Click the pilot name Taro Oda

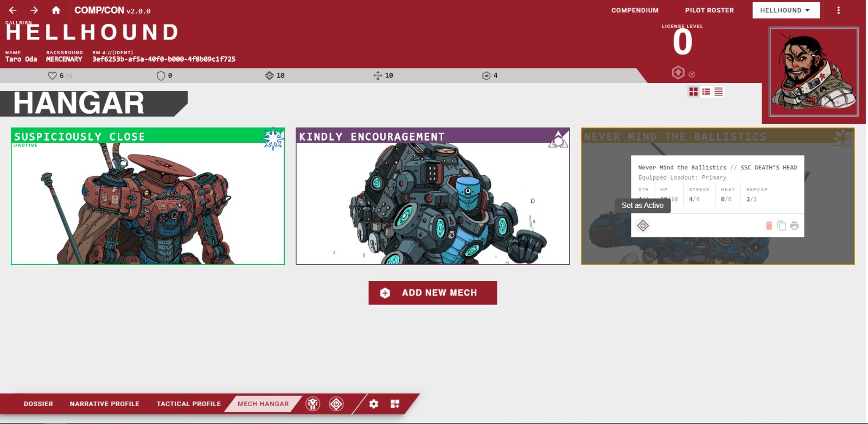tap(21, 59)
